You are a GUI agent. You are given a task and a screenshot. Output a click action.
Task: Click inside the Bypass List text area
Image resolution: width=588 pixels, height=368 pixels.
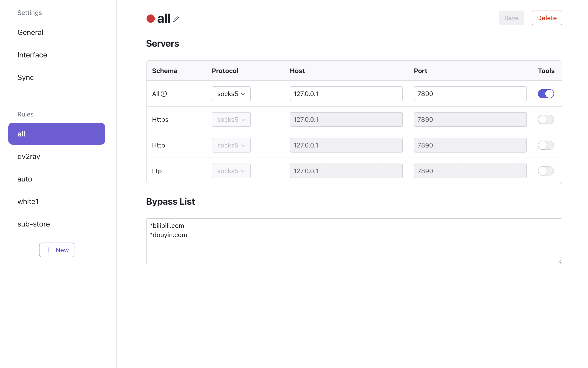(354, 241)
